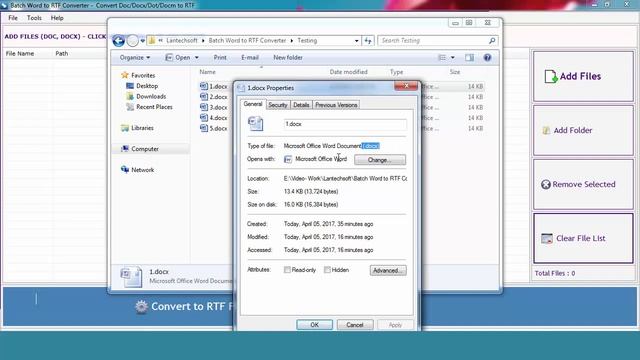Open File menu in converter window

13,18
